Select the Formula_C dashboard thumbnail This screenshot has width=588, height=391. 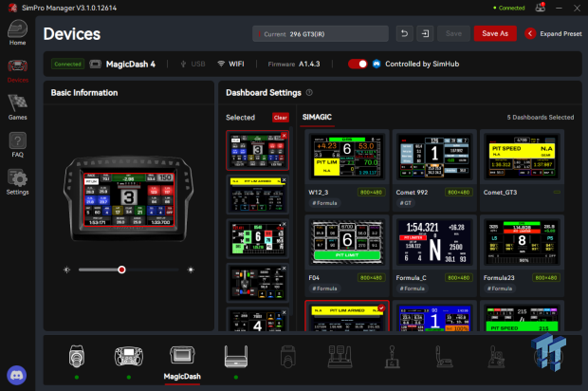[x=434, y=242]
